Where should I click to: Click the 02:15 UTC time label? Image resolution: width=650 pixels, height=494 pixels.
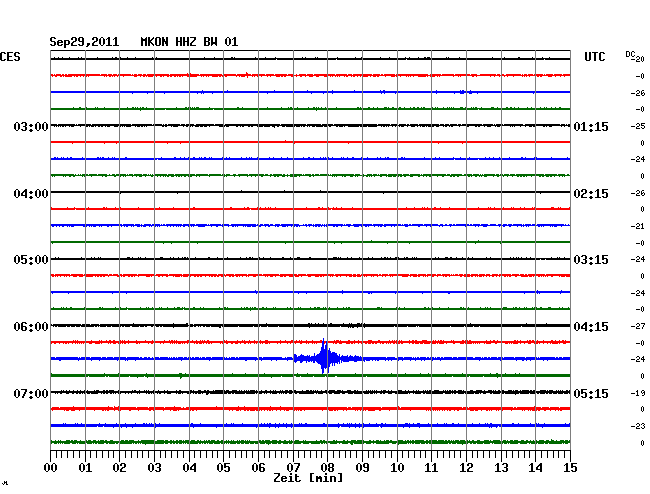point(591,194)
